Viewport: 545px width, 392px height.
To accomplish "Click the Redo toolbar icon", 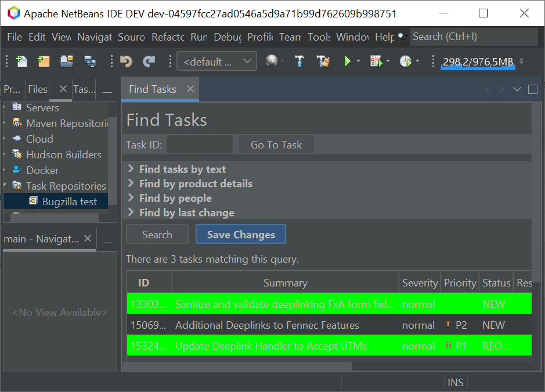I will pyautogui.click(x=149, y=61).
